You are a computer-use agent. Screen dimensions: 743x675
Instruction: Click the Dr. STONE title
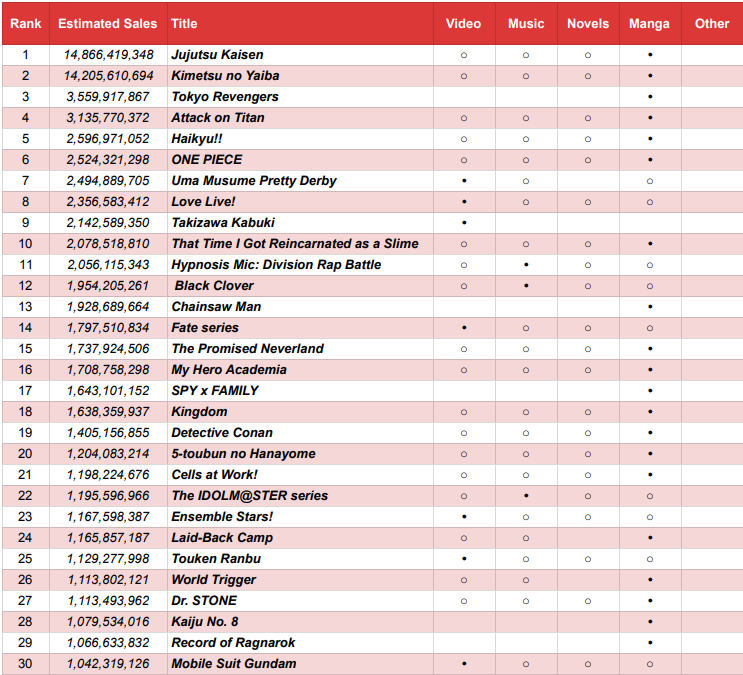point(204,601)
